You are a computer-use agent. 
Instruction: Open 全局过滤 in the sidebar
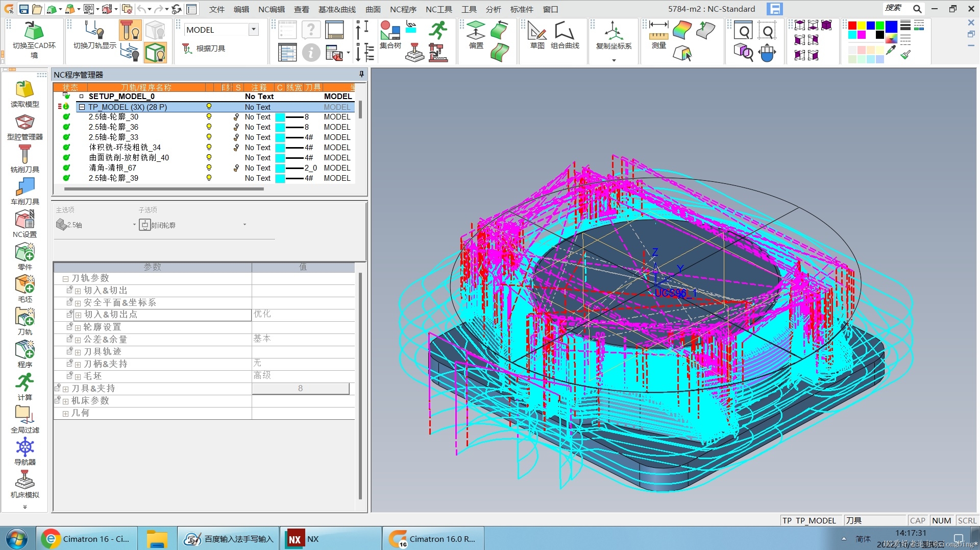tap(24, 415)
